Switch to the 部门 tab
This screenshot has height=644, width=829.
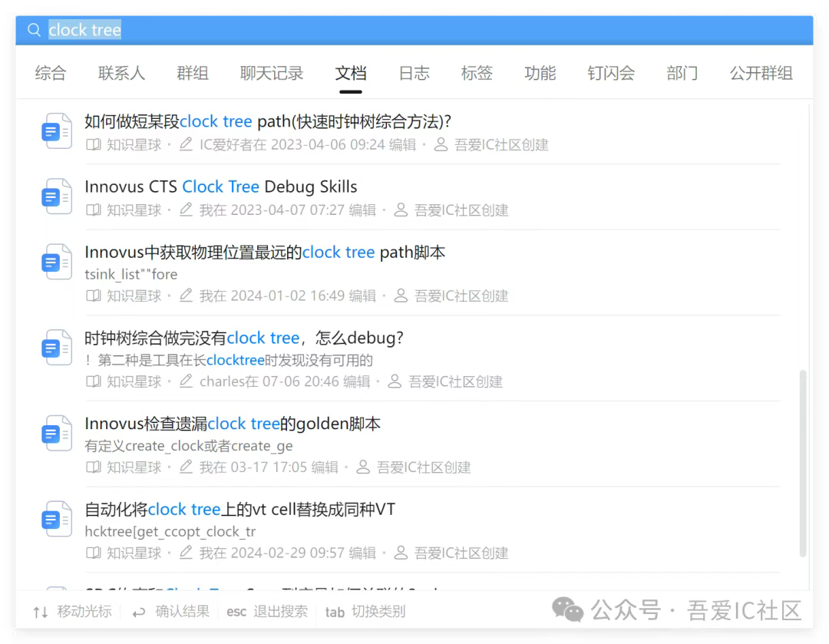pyautogui.click(x=682, y=73)
